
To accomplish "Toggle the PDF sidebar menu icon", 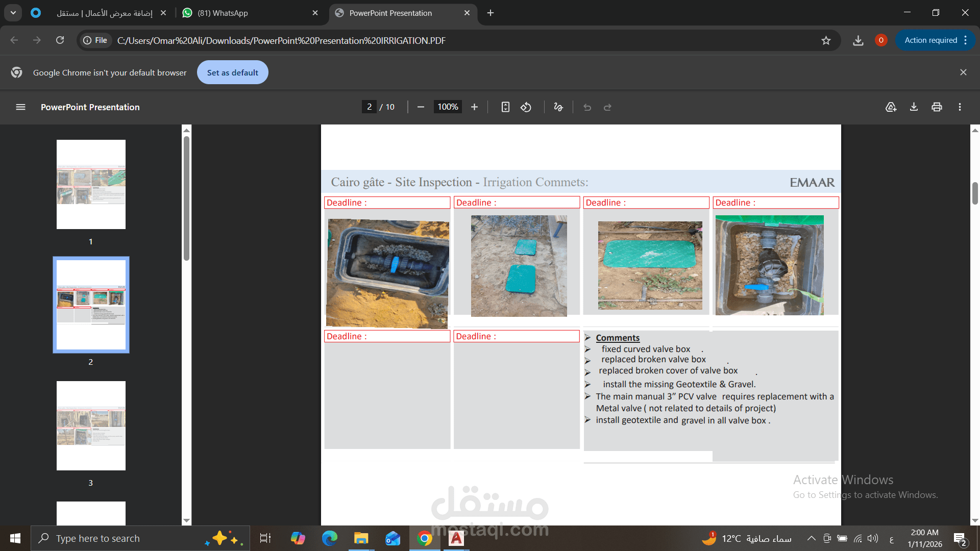I will pos(20,107).
